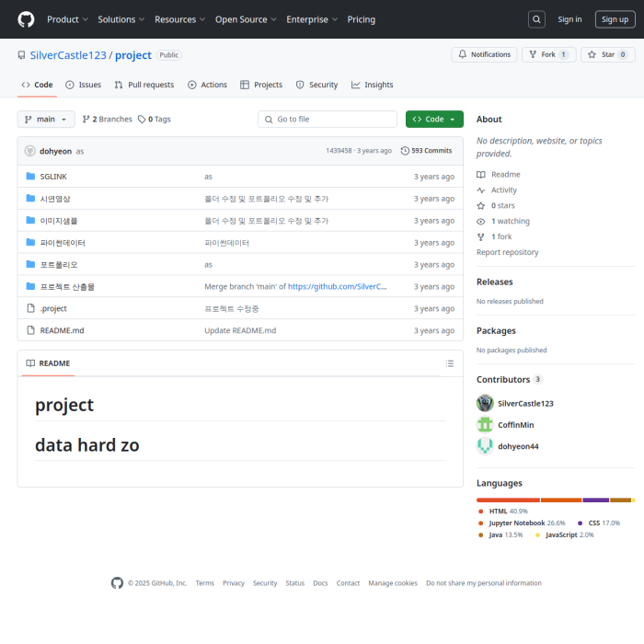The width and height of the screenshot is (644, 644).
Task: Click the Jupyter Notebook language bar segment
Action: click(x=561, y=500)
